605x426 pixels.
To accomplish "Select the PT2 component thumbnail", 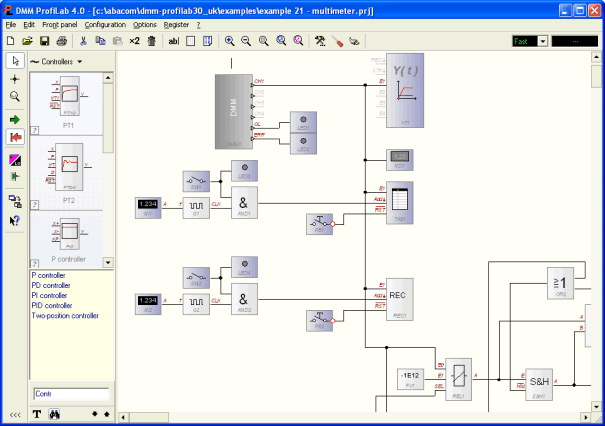I will pyautogui.click(x=66, y=173).
